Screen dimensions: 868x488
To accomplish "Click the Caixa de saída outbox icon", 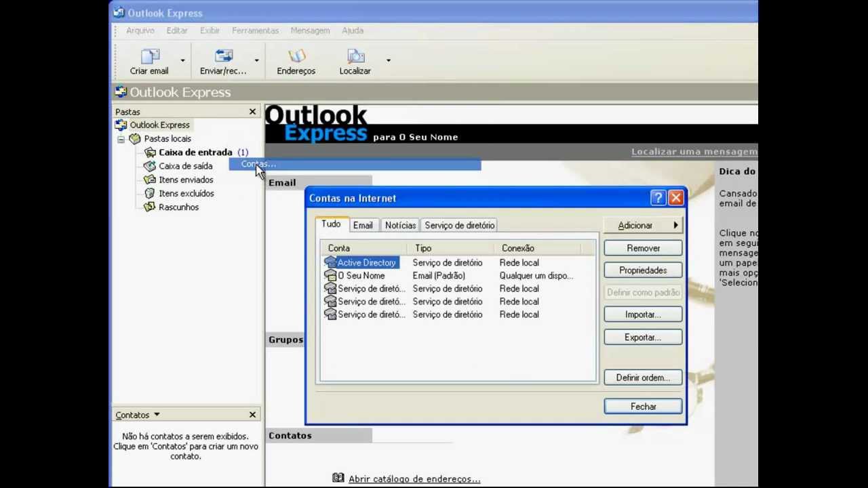I will pyautogui.click(x=150, y=166).
